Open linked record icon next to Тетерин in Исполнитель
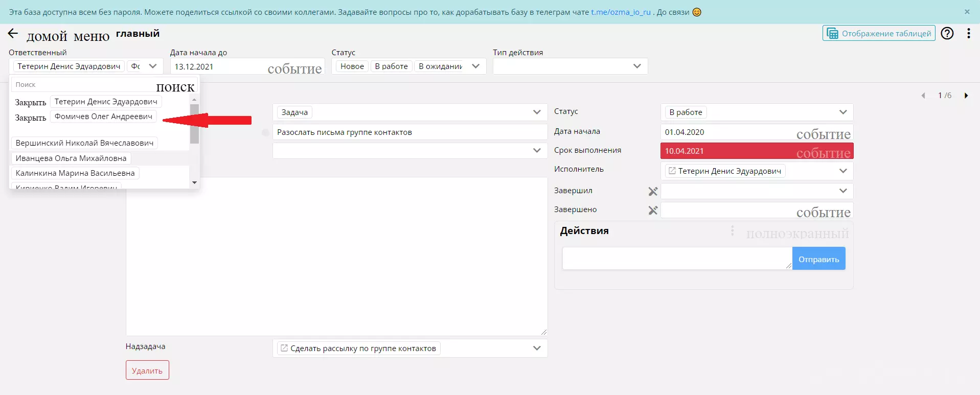 coord(672,171)
